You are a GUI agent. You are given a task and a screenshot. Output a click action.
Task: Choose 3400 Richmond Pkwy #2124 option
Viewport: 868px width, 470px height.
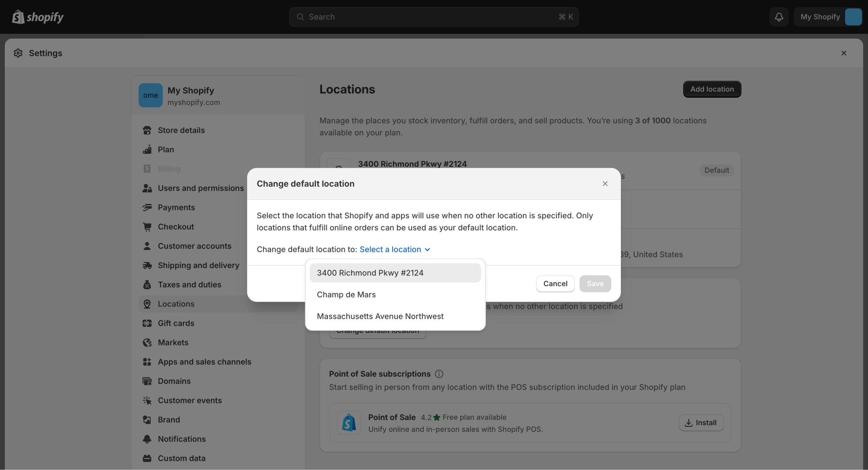coord(395,273)
